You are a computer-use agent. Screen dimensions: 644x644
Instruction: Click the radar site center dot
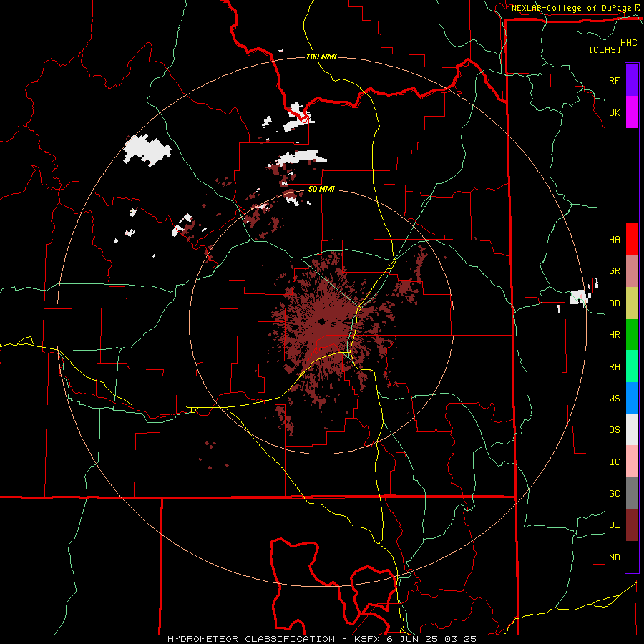(321, 321)
